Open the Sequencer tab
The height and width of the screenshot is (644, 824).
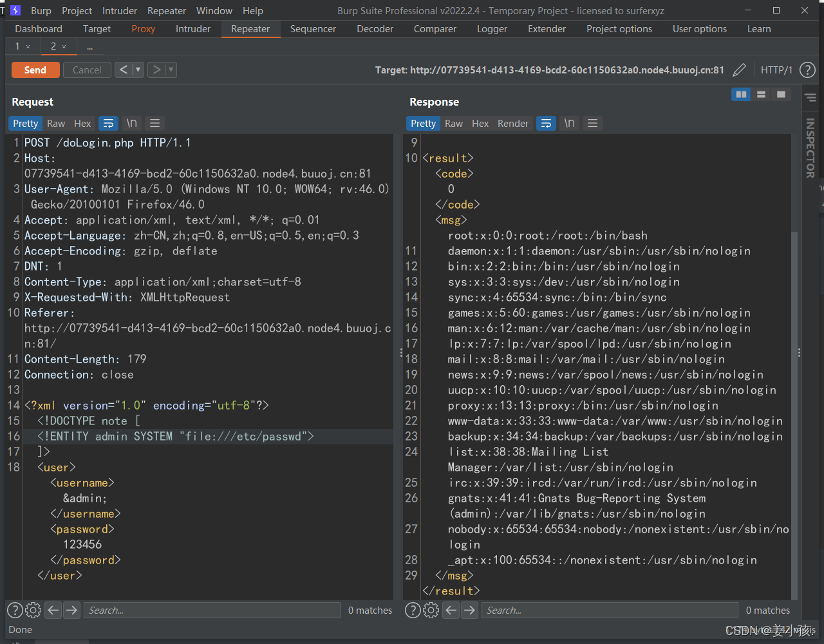pos(313,29)
